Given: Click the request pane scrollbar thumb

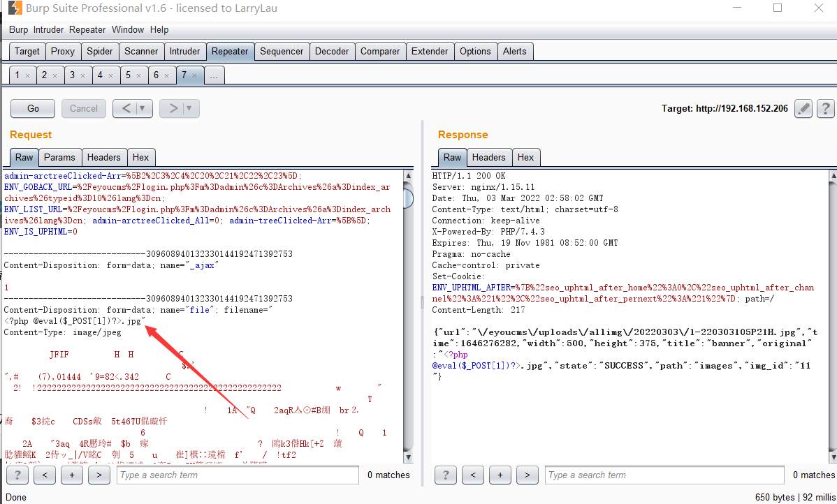Looking at the screenshot, I should 408,198.
